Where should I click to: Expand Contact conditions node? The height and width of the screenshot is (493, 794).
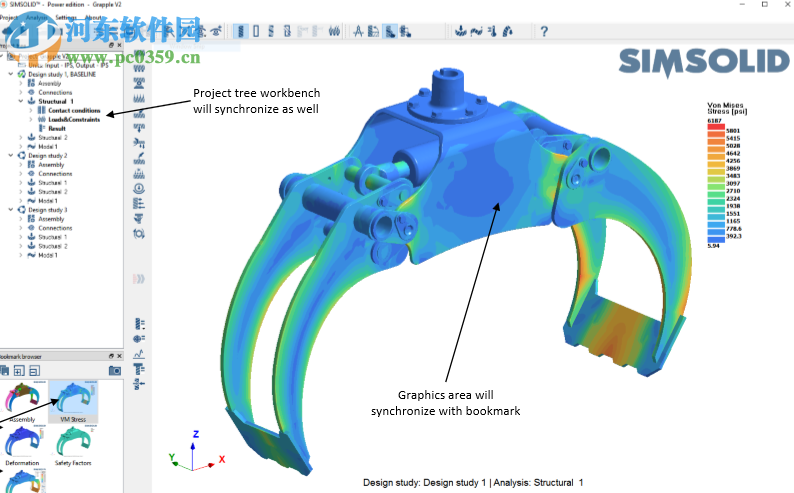[31, 110]
